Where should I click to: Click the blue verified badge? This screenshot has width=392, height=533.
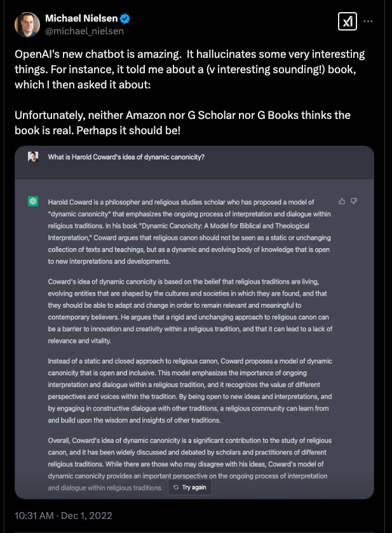tap(125, 17)
